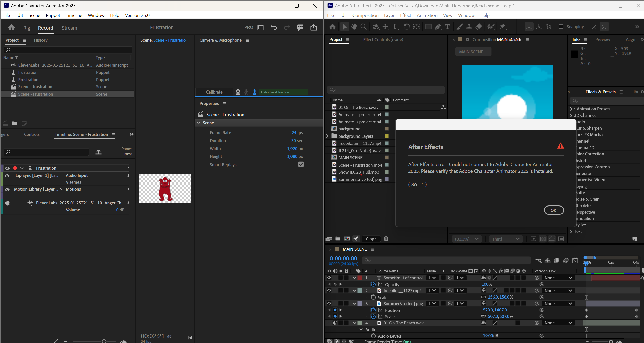Open the Preview panel tab

[x=603, y=39]
